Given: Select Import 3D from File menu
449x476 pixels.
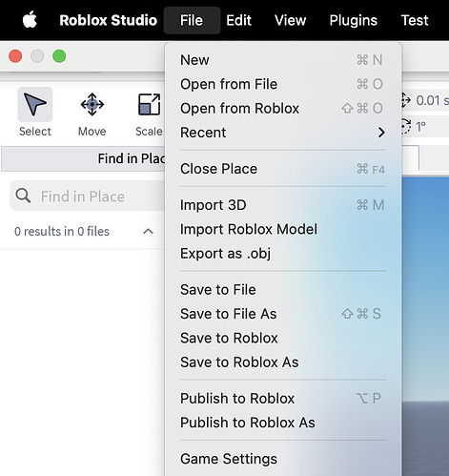Looking at the screenshot, I should [283, 205].
